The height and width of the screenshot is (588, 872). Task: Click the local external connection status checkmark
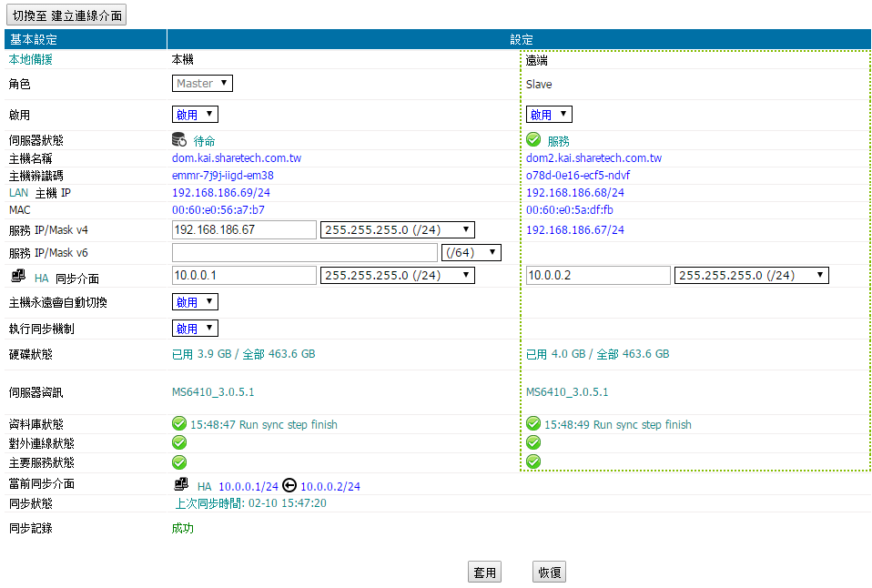coord(179,443)
